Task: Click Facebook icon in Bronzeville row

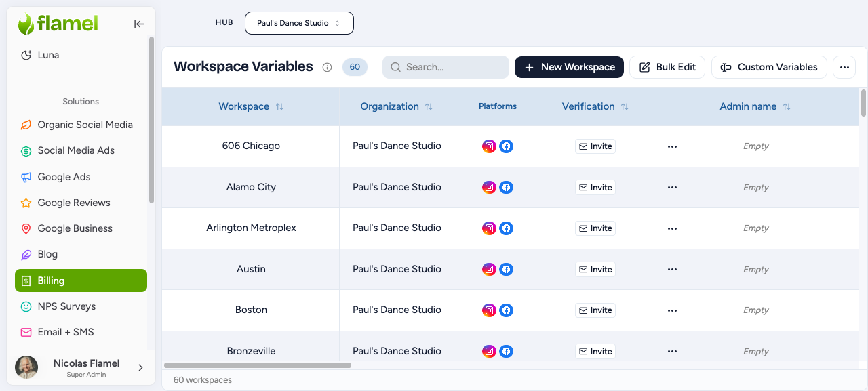Action: click(506, 352)
